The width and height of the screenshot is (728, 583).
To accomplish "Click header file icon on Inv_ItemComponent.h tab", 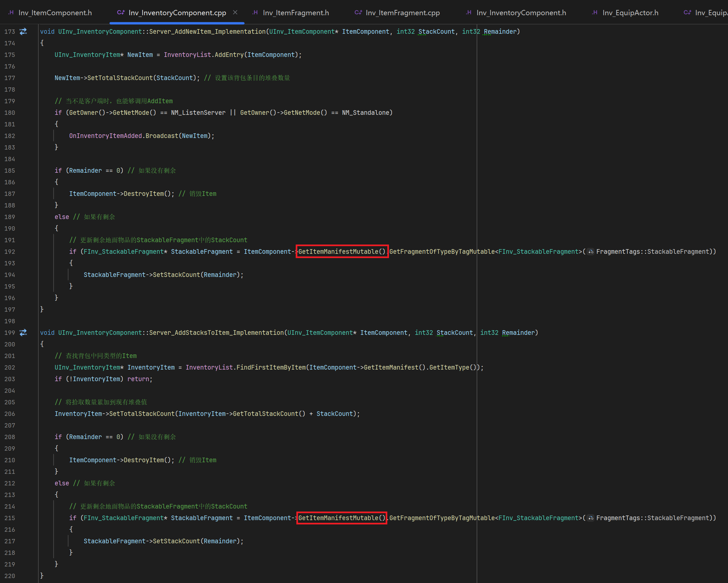I will pyautogui.click(x=11, y=13).
